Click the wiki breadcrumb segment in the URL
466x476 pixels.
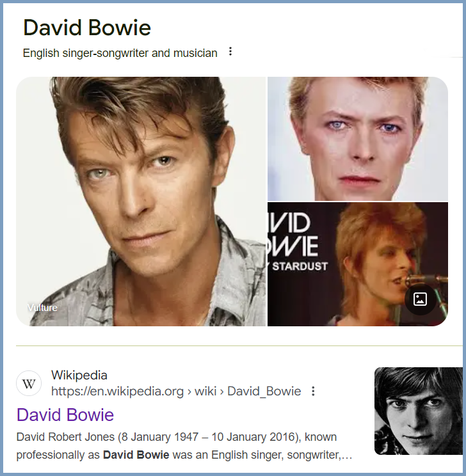205,392
